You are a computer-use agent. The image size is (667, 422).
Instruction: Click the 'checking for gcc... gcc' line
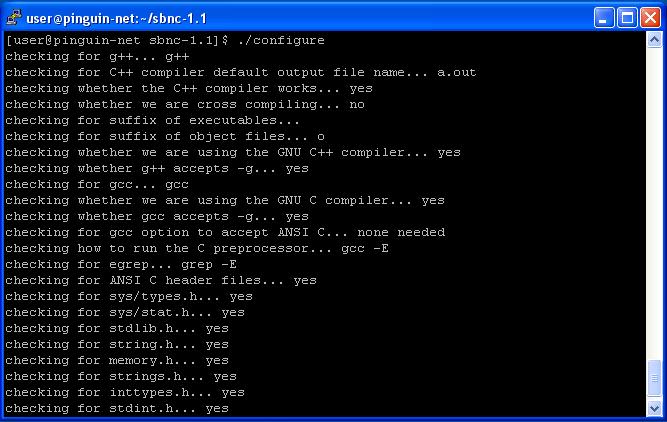tap(97, 185)
